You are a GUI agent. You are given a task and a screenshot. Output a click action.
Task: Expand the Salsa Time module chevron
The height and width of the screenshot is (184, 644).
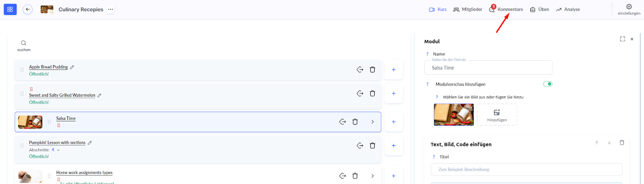point(372,122)
